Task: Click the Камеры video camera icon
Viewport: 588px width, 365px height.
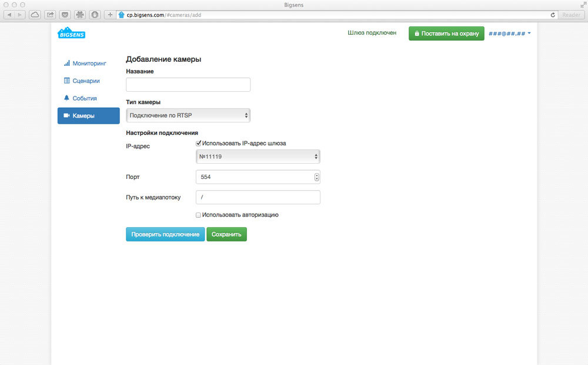Action: click(x=67, y=115)
